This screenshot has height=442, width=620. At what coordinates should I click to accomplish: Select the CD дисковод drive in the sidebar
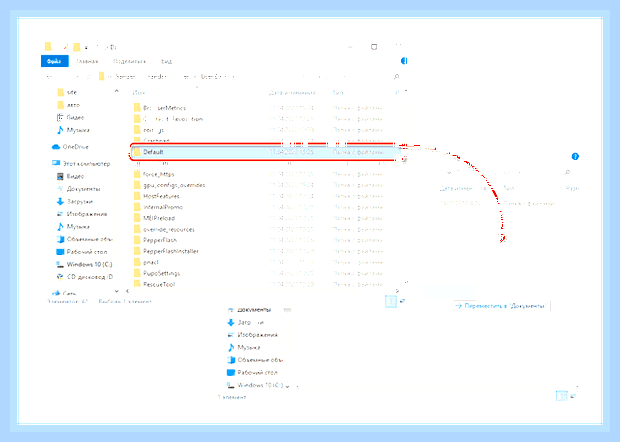[x=85, y=277]
